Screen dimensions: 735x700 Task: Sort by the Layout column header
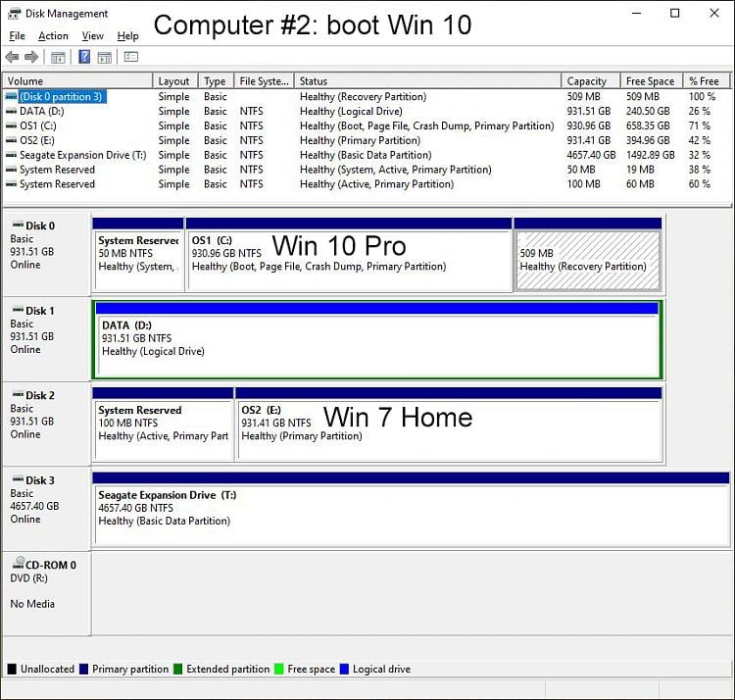click(x=175, y=81)
